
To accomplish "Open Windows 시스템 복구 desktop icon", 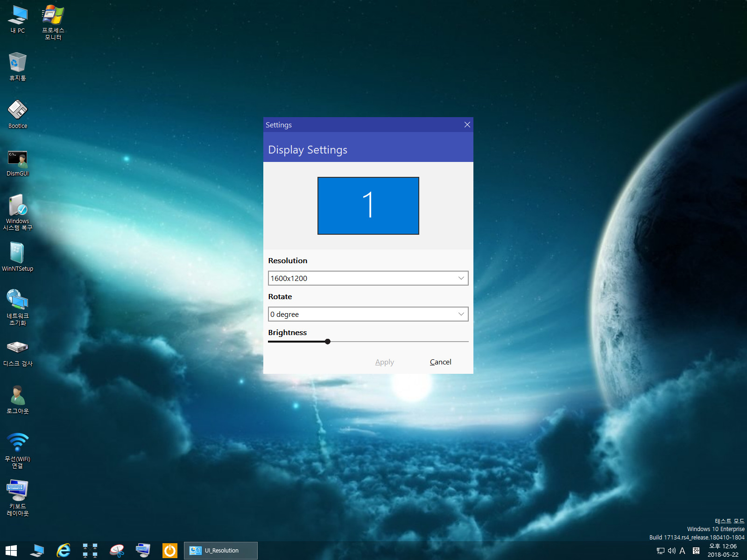I will click(x=18, y=212).
